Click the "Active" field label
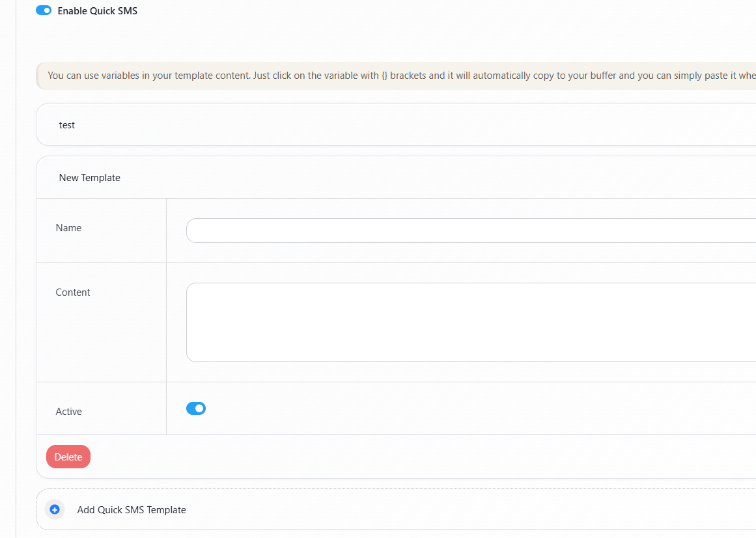This screenshot has width=756, height=538. pos(68,412)
